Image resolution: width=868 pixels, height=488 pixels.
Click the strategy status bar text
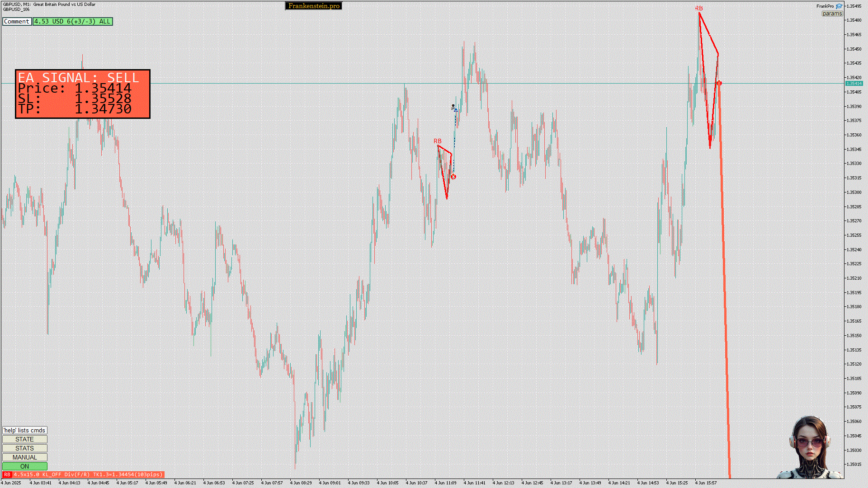(88, 475)
